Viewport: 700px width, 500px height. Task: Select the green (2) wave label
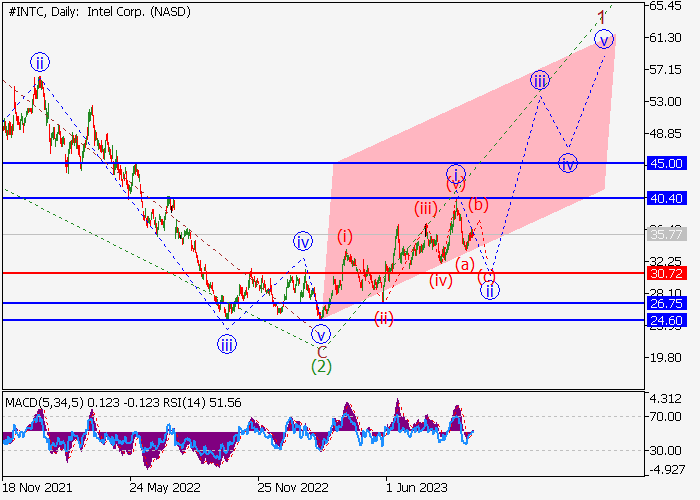[x=321, y=367]
